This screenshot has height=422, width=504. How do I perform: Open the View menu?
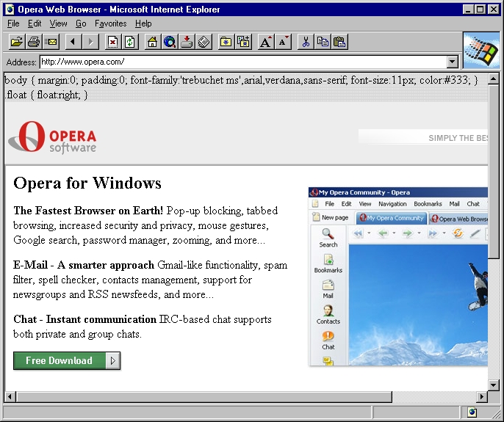pyautogui.click(x=58, y=23)
